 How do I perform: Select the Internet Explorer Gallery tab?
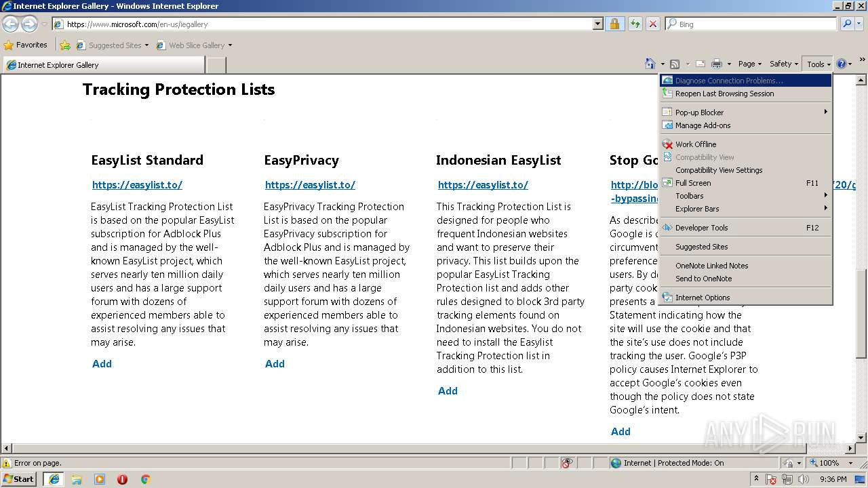pos(104,65)
